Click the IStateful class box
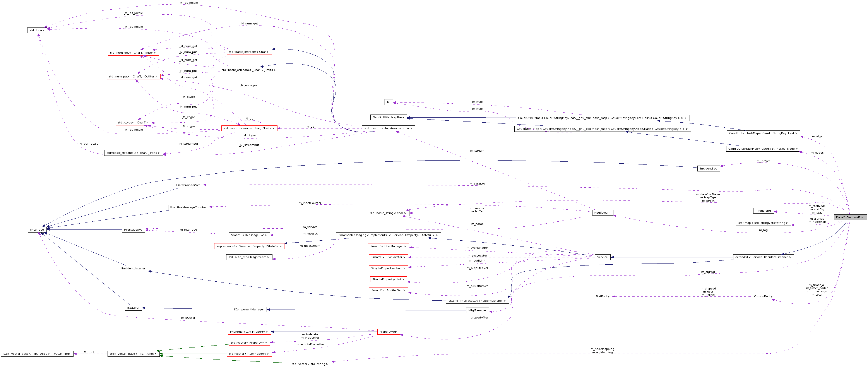The image size is (868, 368). [x=134, y=307]
